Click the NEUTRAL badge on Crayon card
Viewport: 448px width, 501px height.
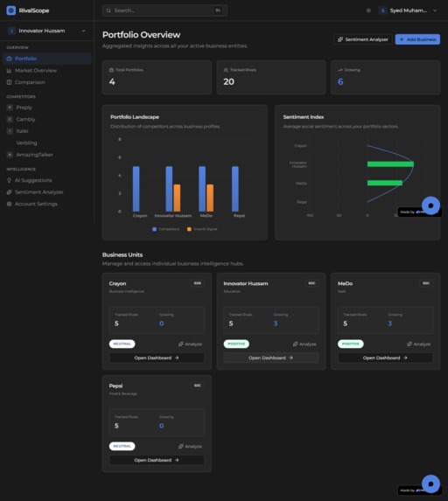tap(122, 344)
